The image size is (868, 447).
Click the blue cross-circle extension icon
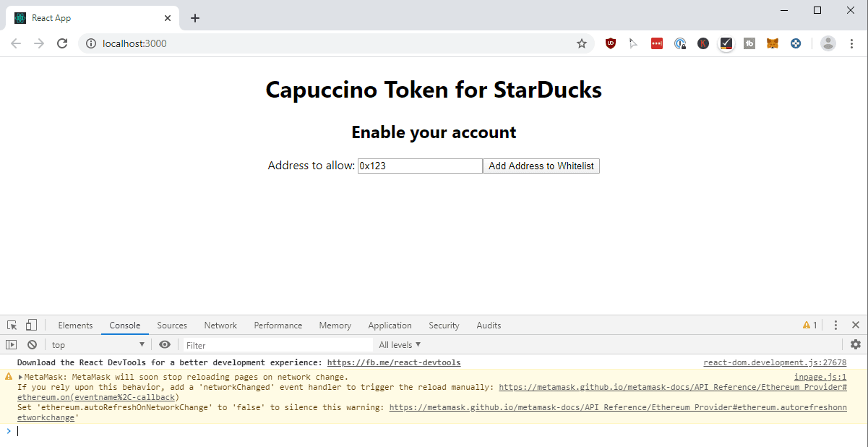pos(796,43)
